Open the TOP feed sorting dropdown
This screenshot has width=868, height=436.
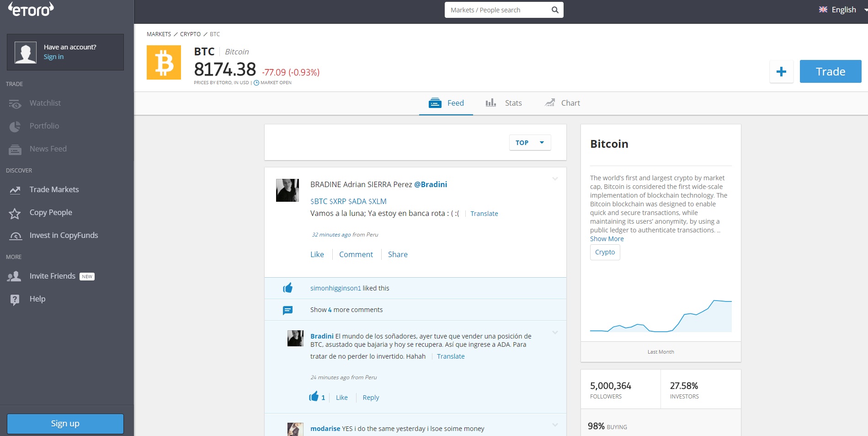tap(530, 143)
